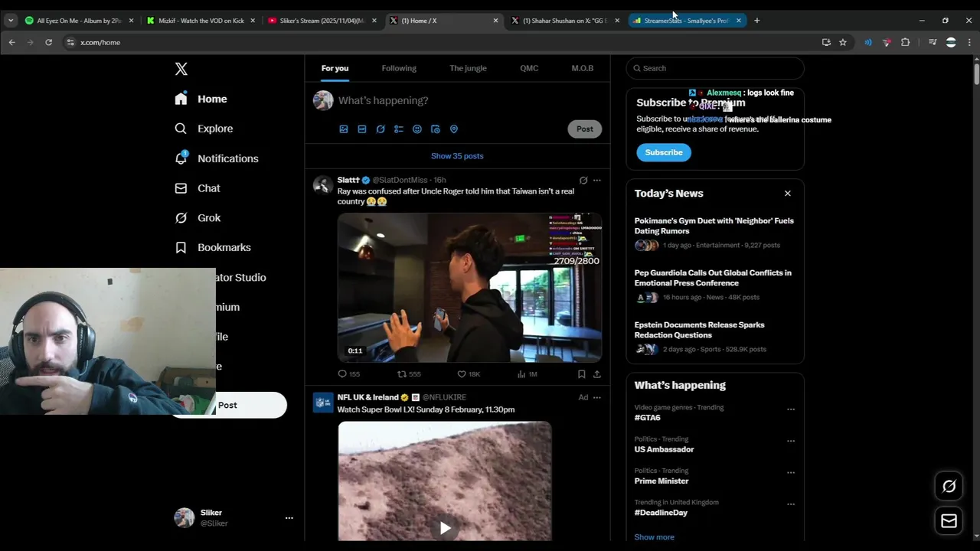Share Slatt's post using the share icon
The height and width of the screenshot is (551, 980).
pyautogui.click(x=597, y=374)
